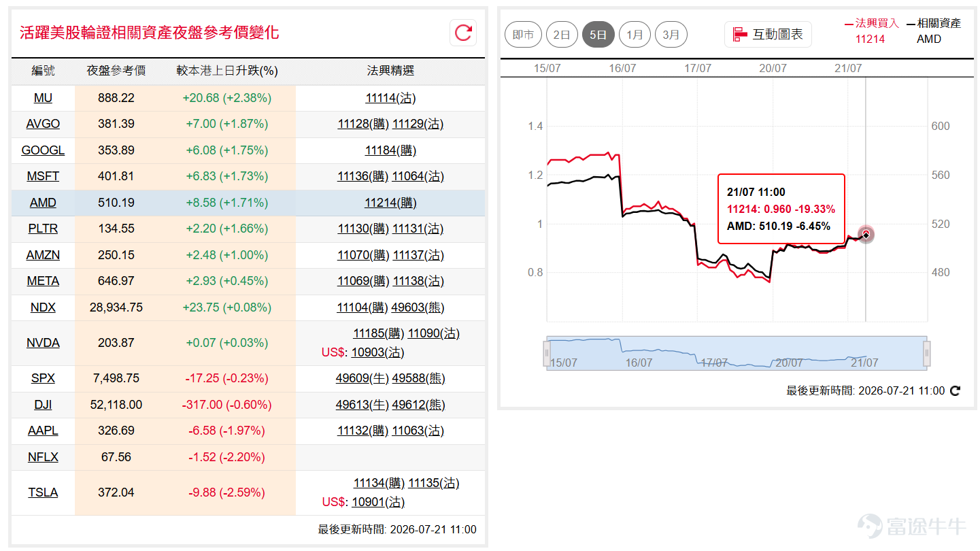This screenshot has height=551, width=980.
Task: Click the 編號 column header
Action: pos(44,71)
